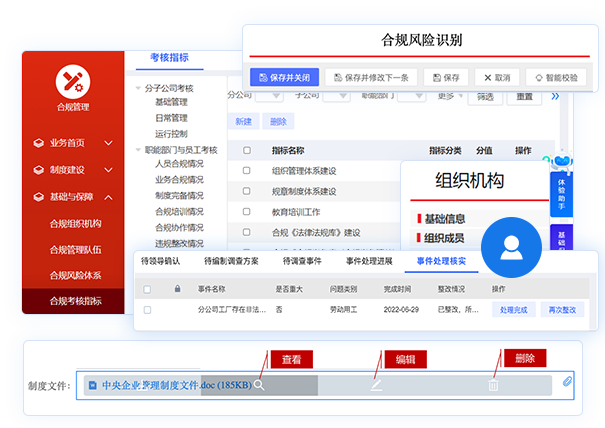The image size is (605, 428).
Task: Click the double-arrow expand icon beside 重置
Action: coord(557,96)
